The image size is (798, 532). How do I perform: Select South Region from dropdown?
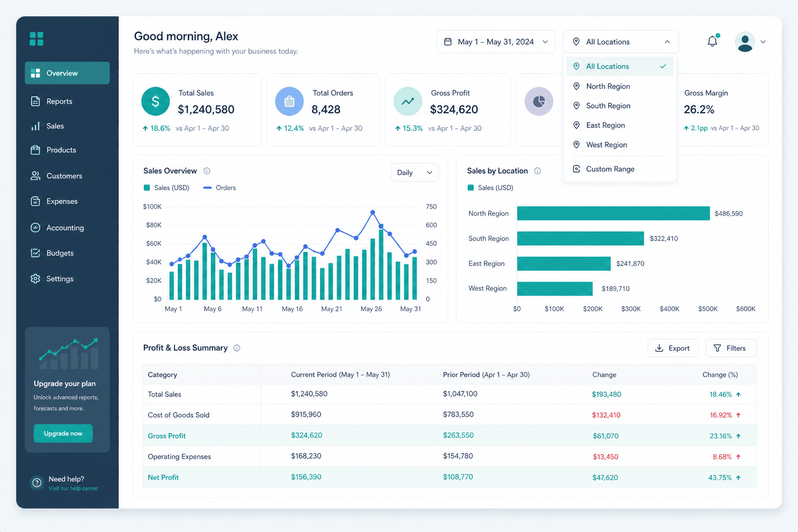[620, 105]
